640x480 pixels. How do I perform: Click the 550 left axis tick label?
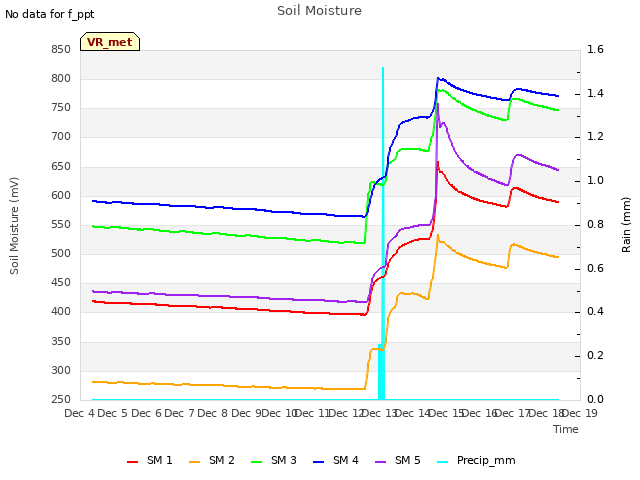coord(61,224)
